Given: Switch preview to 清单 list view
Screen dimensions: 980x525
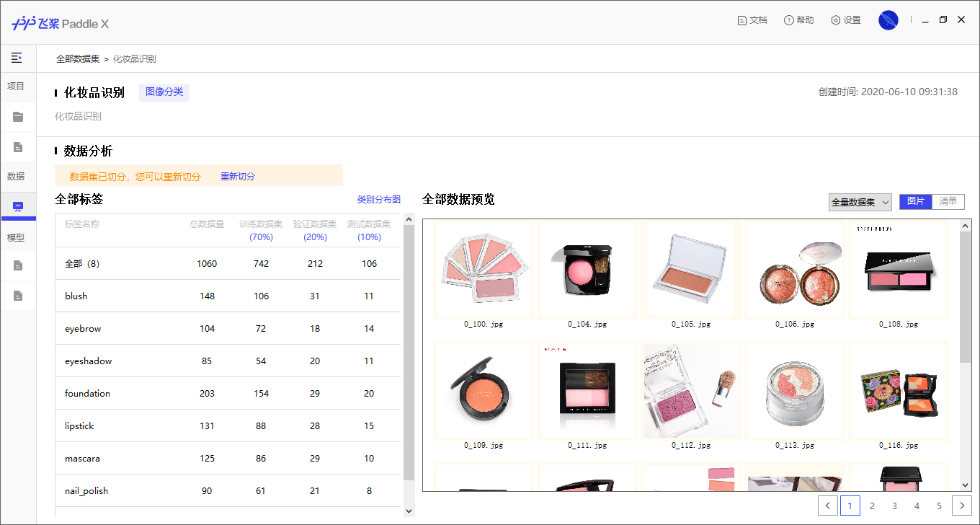Looking at the screenshot, I should click(x=948, y=201).
